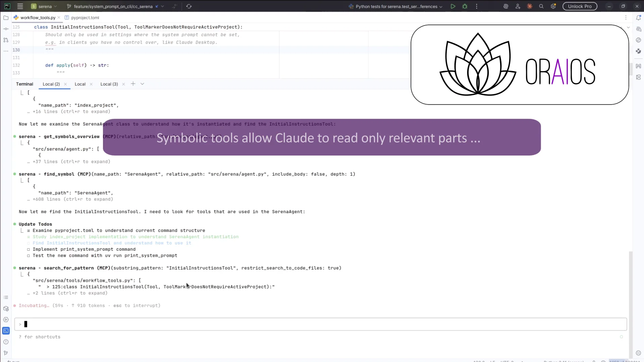Open the AI Assistant spiral icon
The height and width of the screenshot is (362, 644).
pyautogui.click(x=506, y=6)
